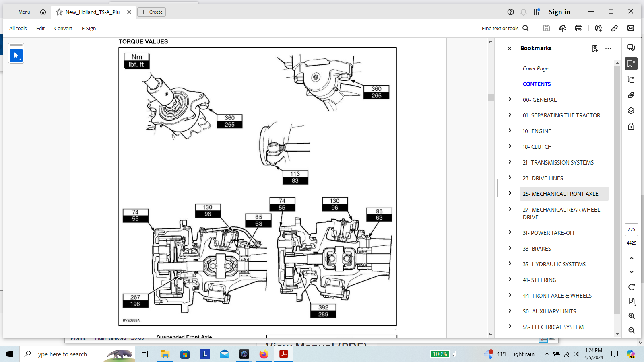The height and width of the screenshot is (362, 644).
Task: Click the Rotate page icon
Action: [632, 287]
